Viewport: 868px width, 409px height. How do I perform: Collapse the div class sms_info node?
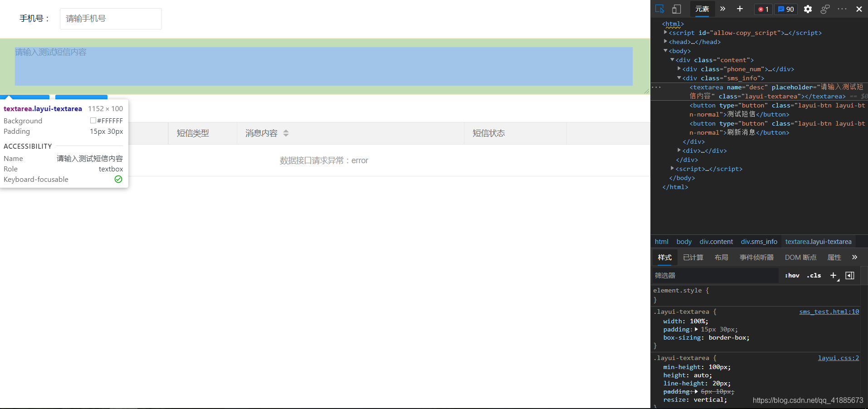click(x=679, y=78)
